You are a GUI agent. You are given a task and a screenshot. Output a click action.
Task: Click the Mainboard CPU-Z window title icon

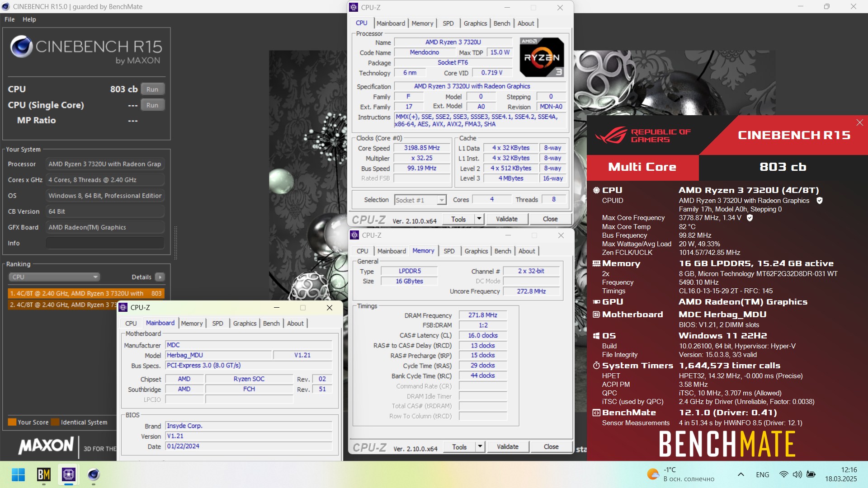tap(123, 308)
